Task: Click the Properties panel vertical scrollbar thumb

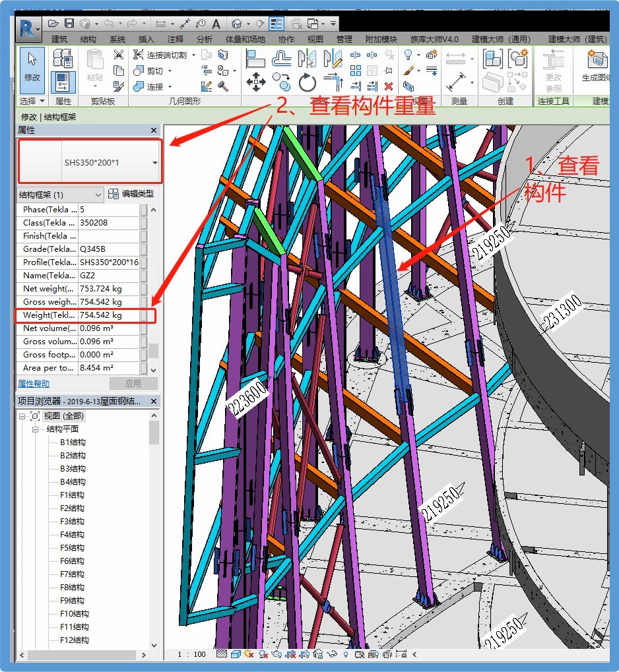Action: pos(153,351)
